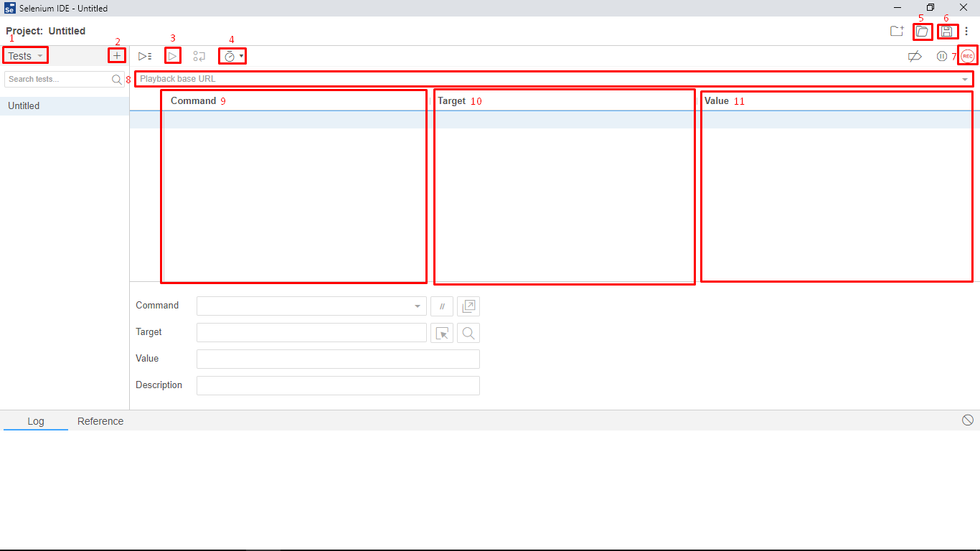Save the project
This screenshot has width=980, height=551.
(x=947, y=31)
